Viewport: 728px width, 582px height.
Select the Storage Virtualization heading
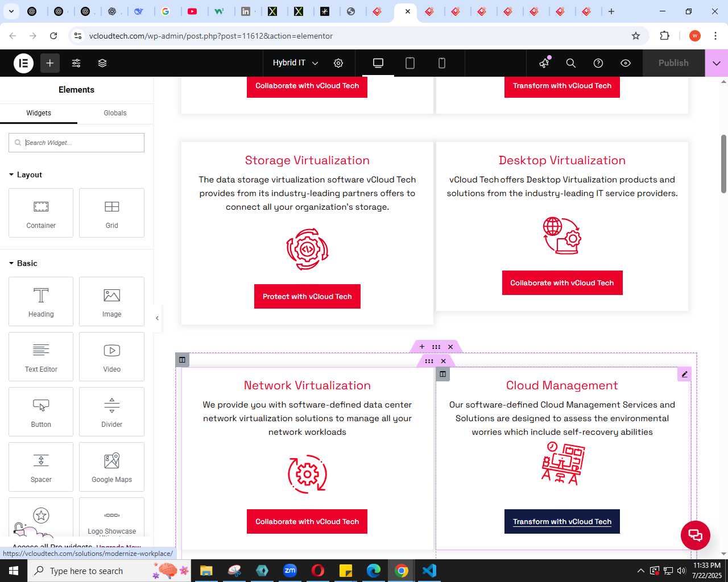click(x=307, y=160)
